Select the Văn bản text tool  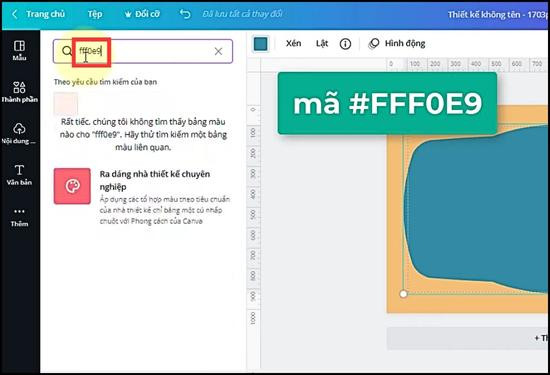[x=19, y=174]
